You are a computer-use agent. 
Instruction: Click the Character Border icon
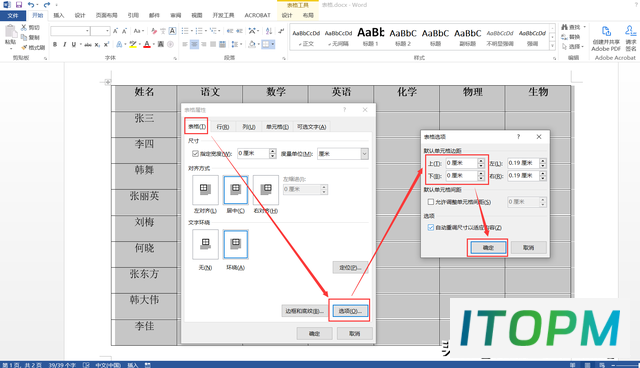point(173,31)
